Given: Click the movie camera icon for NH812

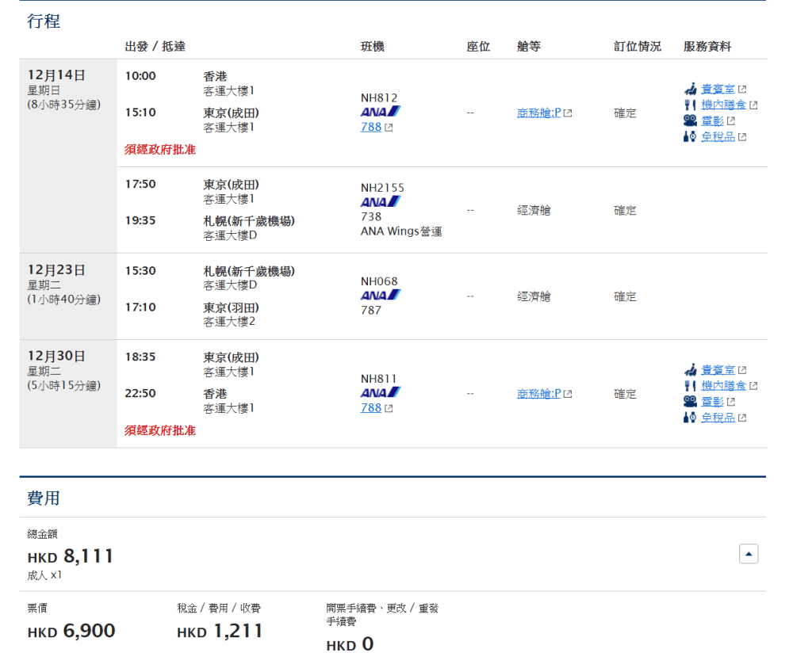Looking at the screenshot, I should tap(690, 120).
